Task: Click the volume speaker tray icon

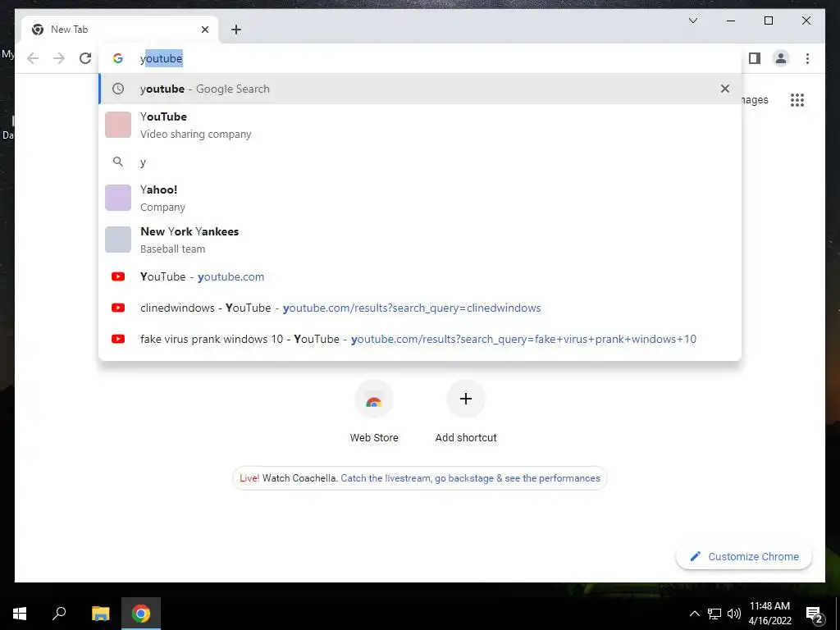Action: (x=734, y=614)
